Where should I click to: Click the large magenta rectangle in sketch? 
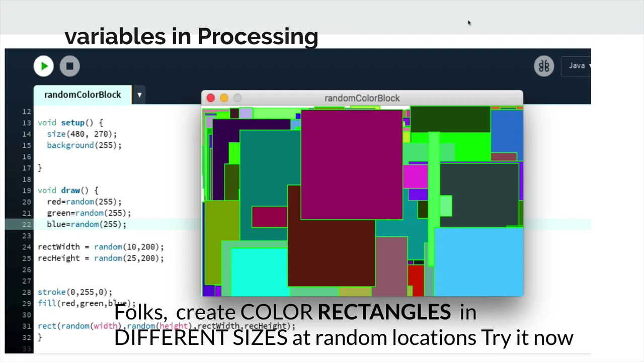pos(352,164)
